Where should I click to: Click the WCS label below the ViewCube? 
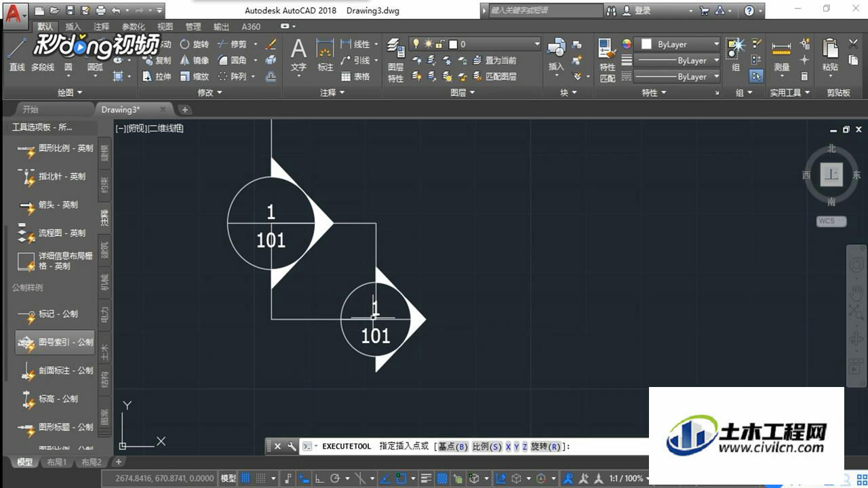tap(831, 221)
